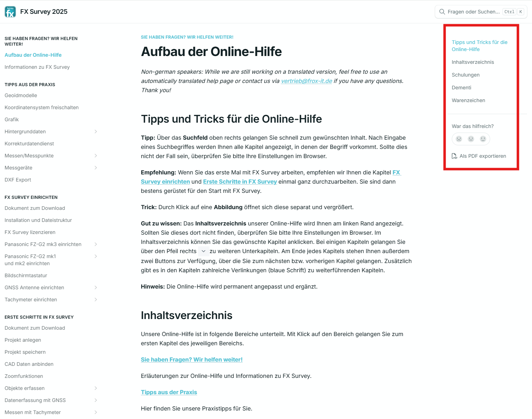Focus the Fragen oder Suchen search field
532x419 pixels.
[x=473, y=12]
